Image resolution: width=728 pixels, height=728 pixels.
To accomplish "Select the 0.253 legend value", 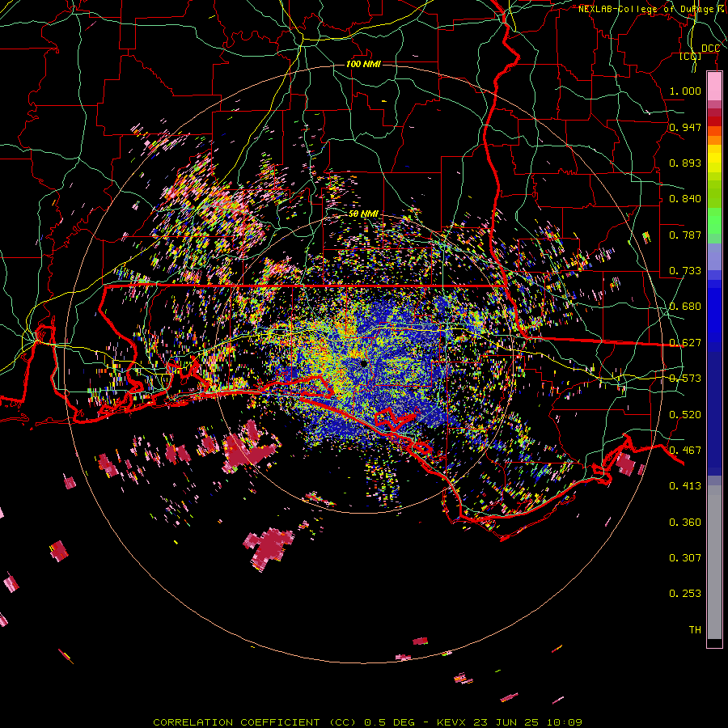I will 685,594.
